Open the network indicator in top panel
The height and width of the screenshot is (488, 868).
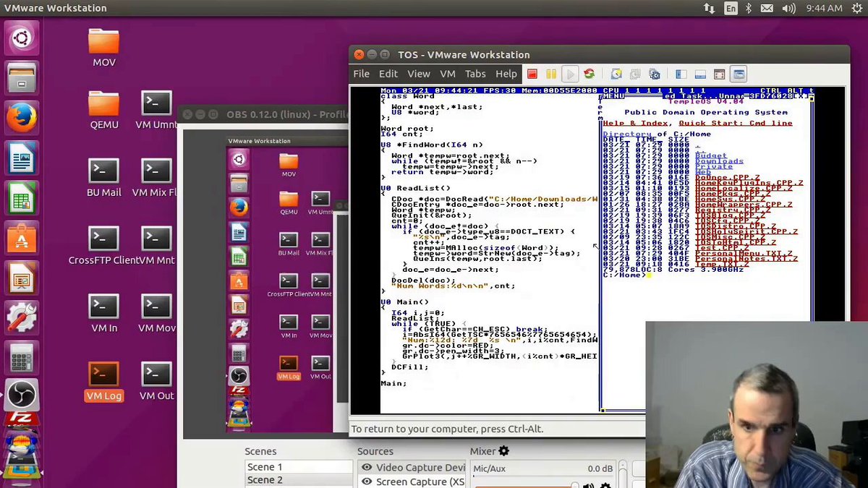click(x=710, y=8)
